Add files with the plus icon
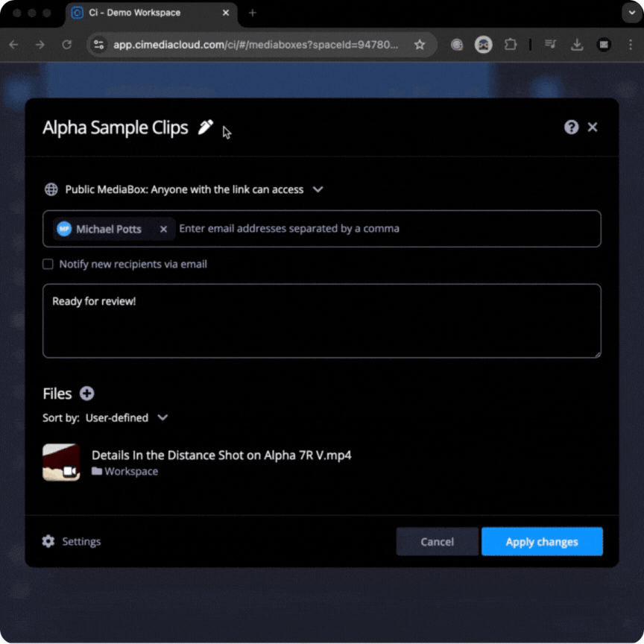The image size is (644, 644). (86, 394)
